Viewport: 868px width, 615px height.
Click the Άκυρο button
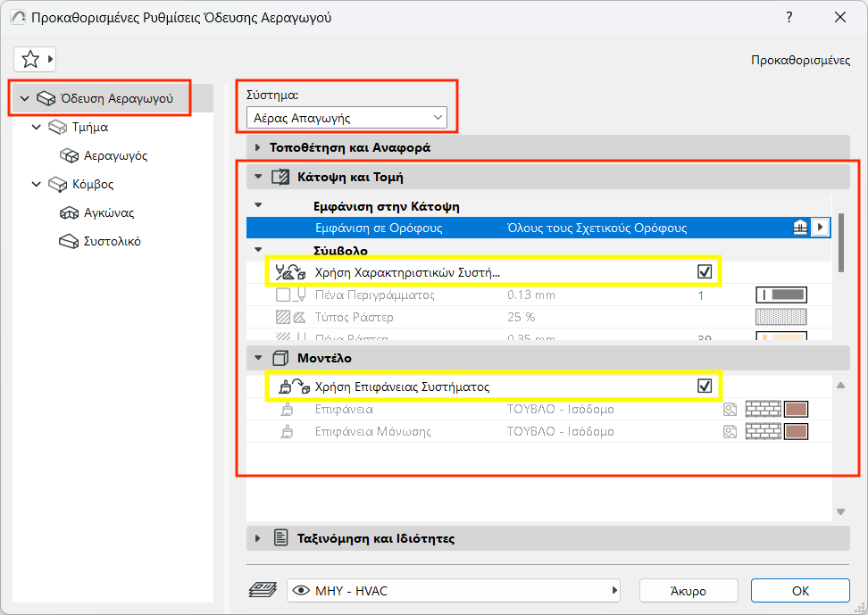[x=689, y=591]
